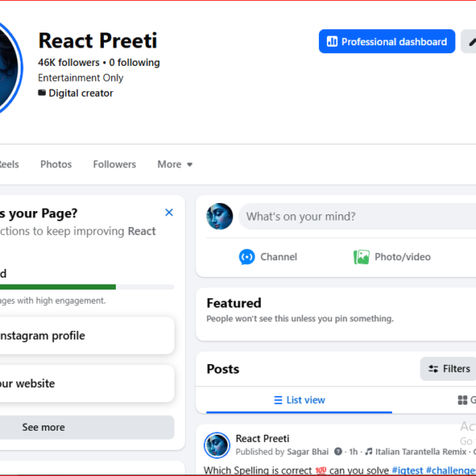Open the #iqtest hashtag
Viewport: 476px width, 476px height.
click(x=408, y=470)
